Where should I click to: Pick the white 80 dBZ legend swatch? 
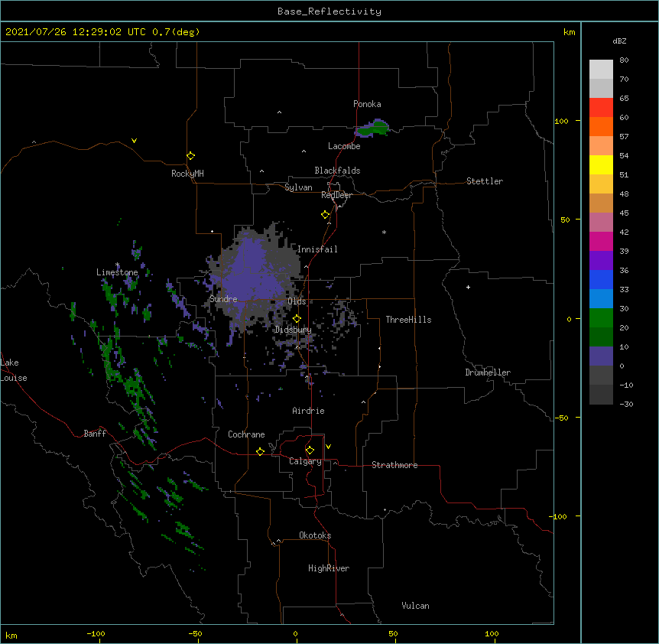click(601, 70)
